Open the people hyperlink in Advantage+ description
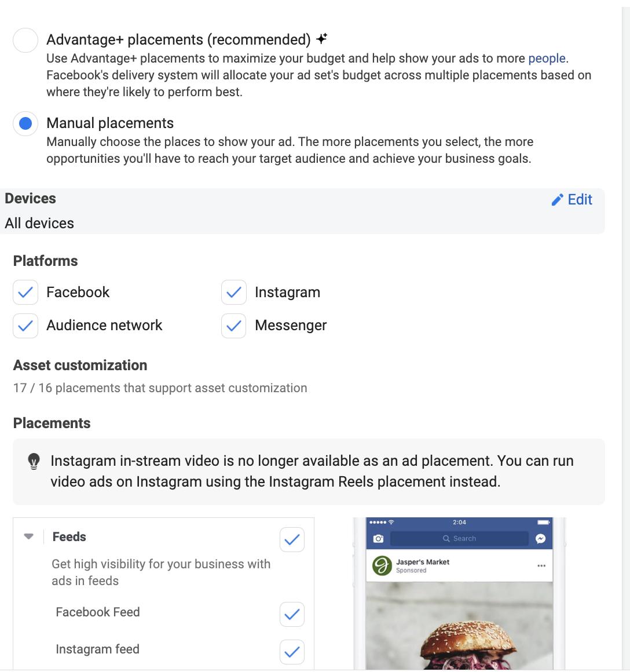 tap(547, 58)
